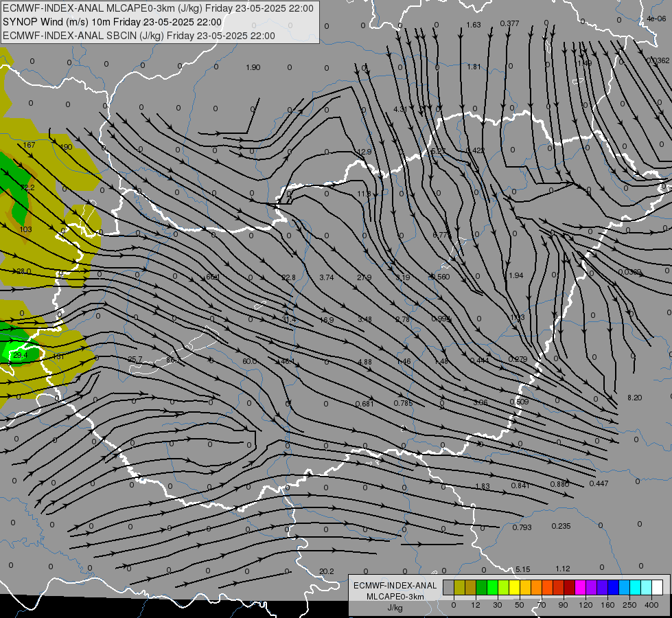Click the map value 3.06

click(480, 402)
